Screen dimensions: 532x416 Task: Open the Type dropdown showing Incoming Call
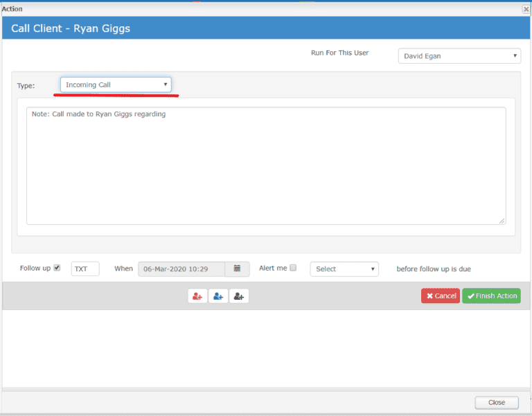(x=116, y=84)
